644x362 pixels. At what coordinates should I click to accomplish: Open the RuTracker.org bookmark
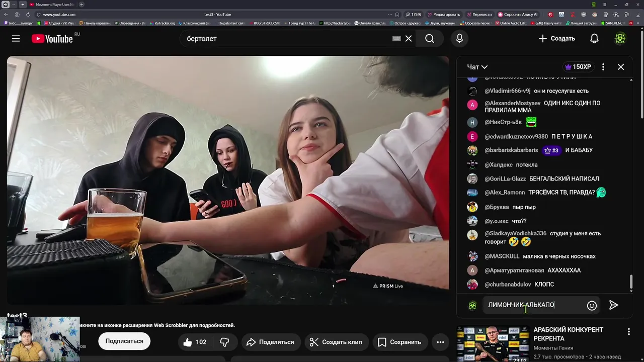(x=162, y=23)
